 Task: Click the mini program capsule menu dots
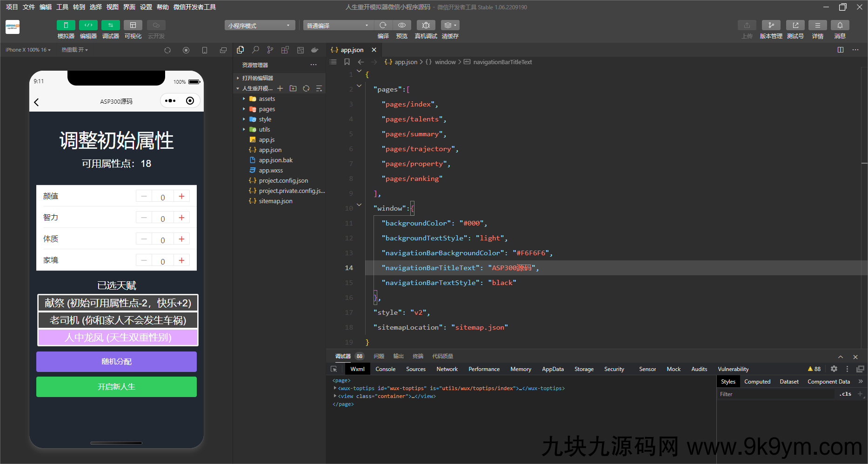tap(170, 101)
